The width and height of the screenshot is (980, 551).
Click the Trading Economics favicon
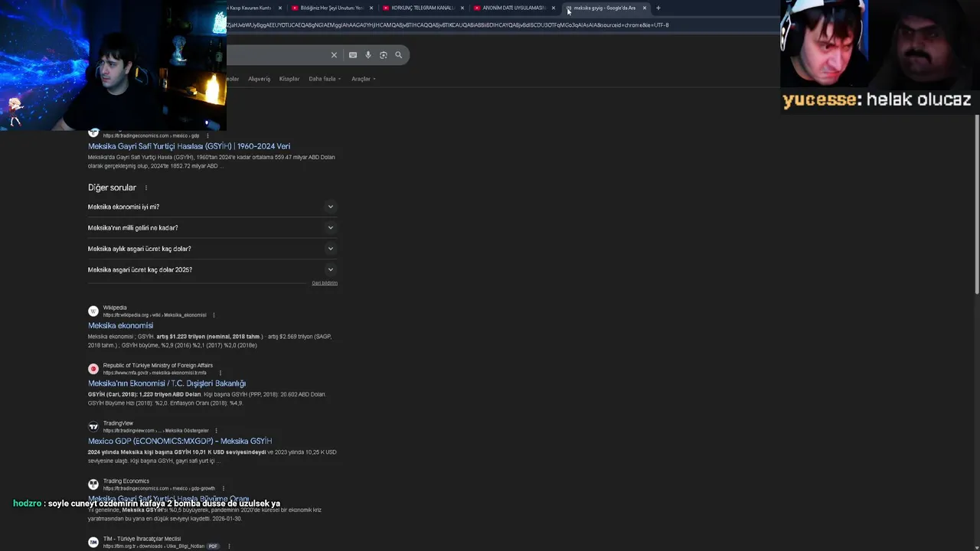(x=93, y=484)
